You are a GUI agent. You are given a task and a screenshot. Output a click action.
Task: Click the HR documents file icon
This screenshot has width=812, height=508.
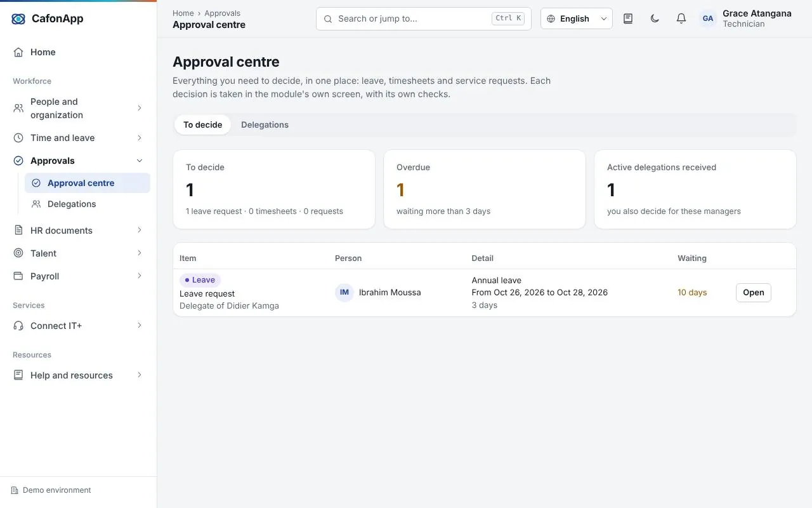(18, 231)
